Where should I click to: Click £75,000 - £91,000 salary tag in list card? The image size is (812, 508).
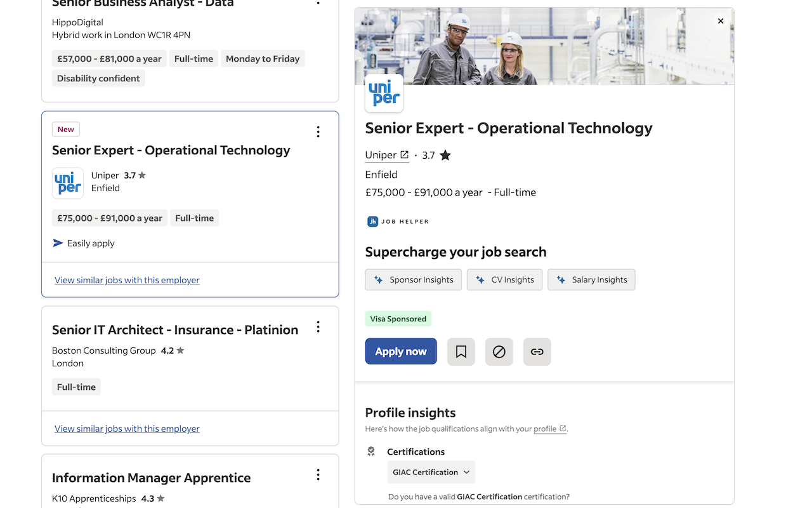pyautogui.click(x=110, y=218)
